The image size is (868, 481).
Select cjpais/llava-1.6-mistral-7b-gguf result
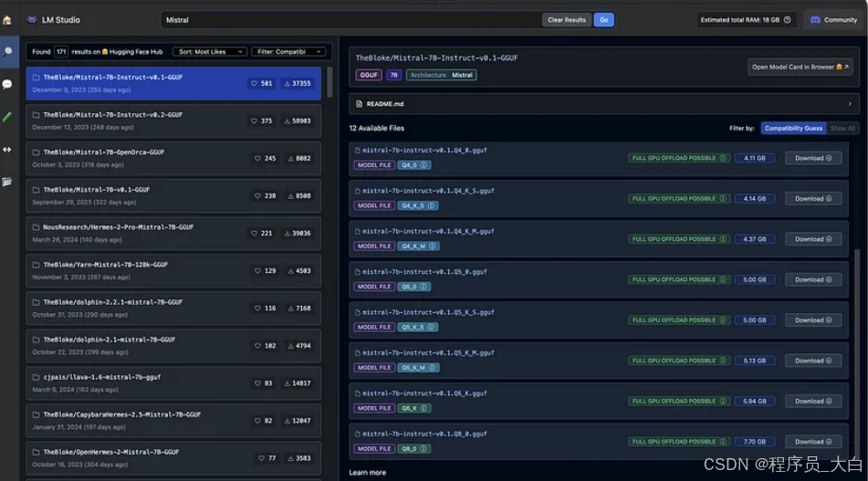173,383
